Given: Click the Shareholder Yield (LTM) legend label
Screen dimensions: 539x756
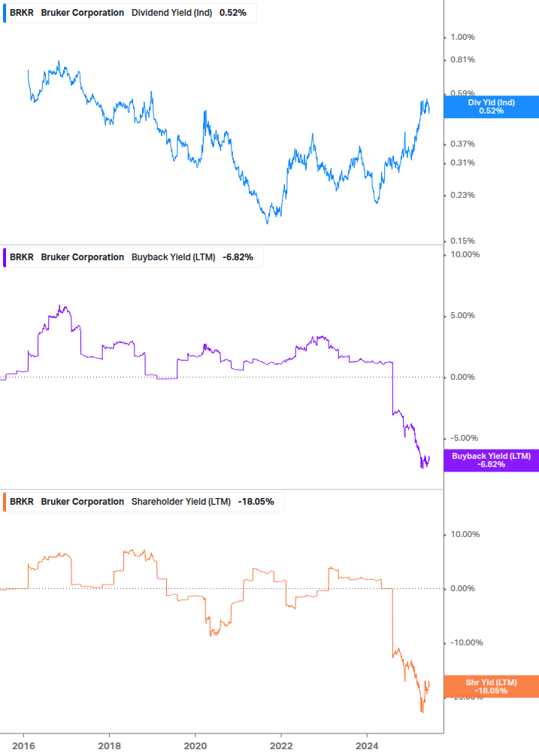Looking at the screenshot, I should [x=181, y=502].
